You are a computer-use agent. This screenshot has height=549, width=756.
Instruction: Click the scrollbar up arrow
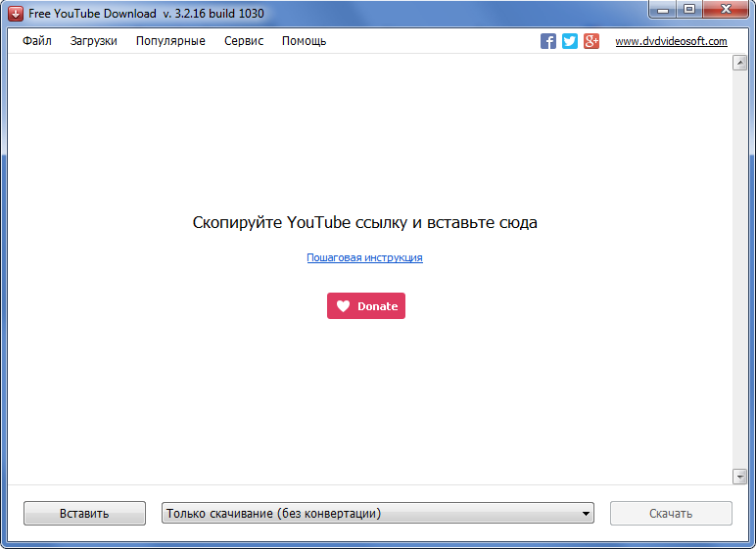[739, 63]
